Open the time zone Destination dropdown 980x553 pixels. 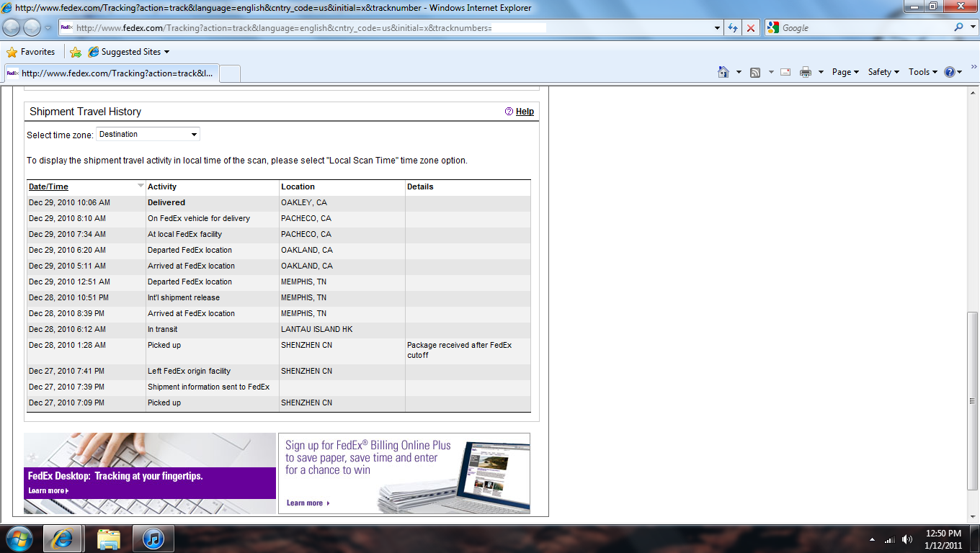[x=148, y=134]
